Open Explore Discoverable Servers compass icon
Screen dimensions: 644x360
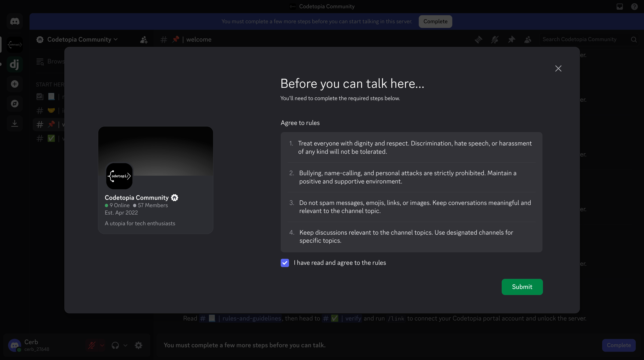pos(15,104)
